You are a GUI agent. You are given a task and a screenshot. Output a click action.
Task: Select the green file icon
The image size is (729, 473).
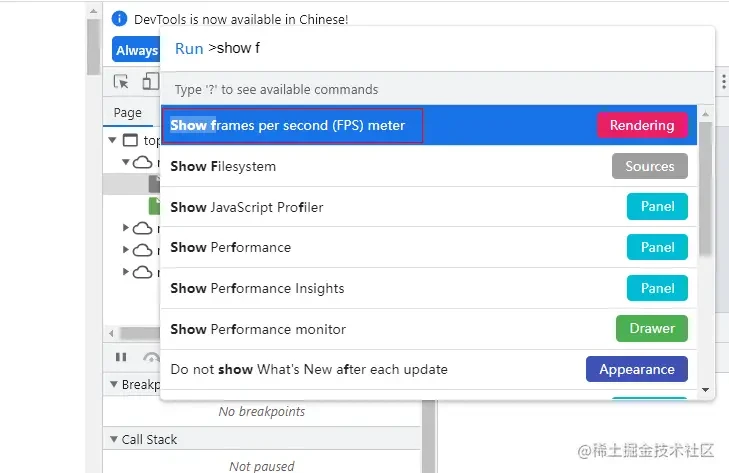[x=154, y=206]
